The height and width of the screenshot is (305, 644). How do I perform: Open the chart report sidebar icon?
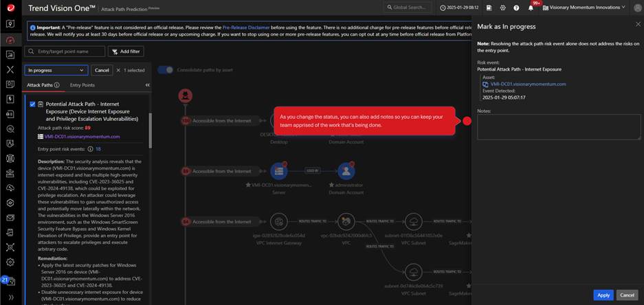click(x=10, y=54)
